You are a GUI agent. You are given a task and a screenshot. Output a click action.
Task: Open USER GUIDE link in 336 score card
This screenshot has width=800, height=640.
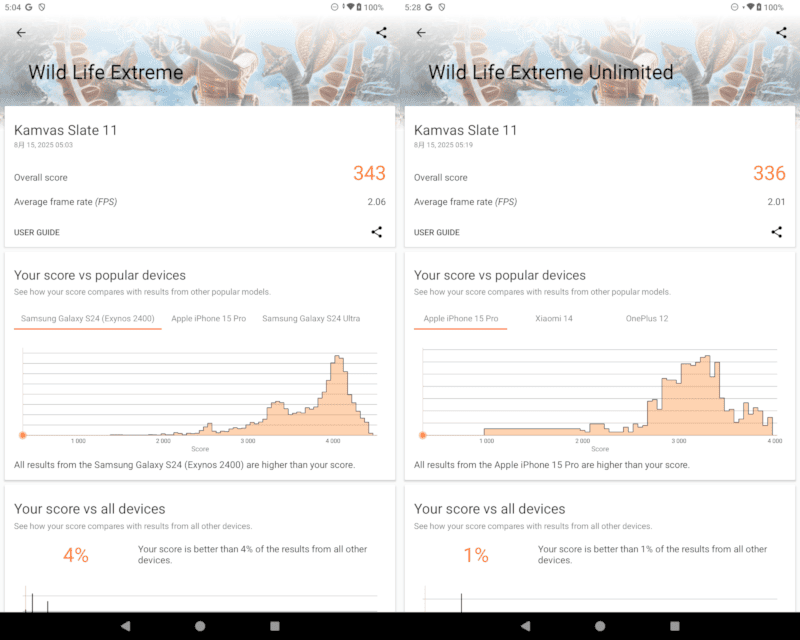437,232
